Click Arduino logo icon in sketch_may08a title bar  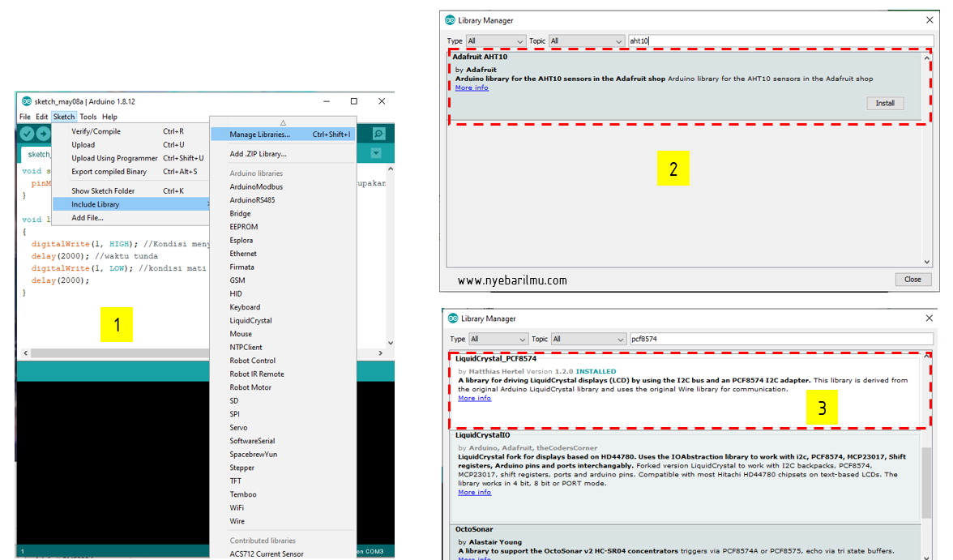pos(26,101)
